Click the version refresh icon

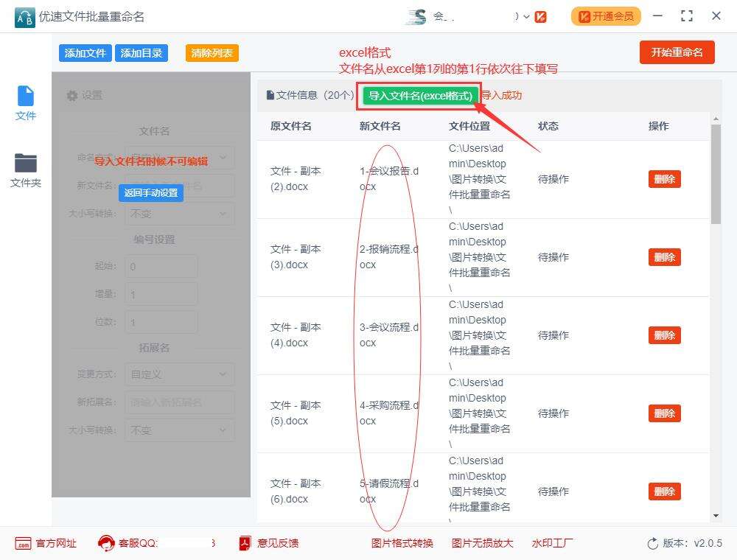coord(653,544)
